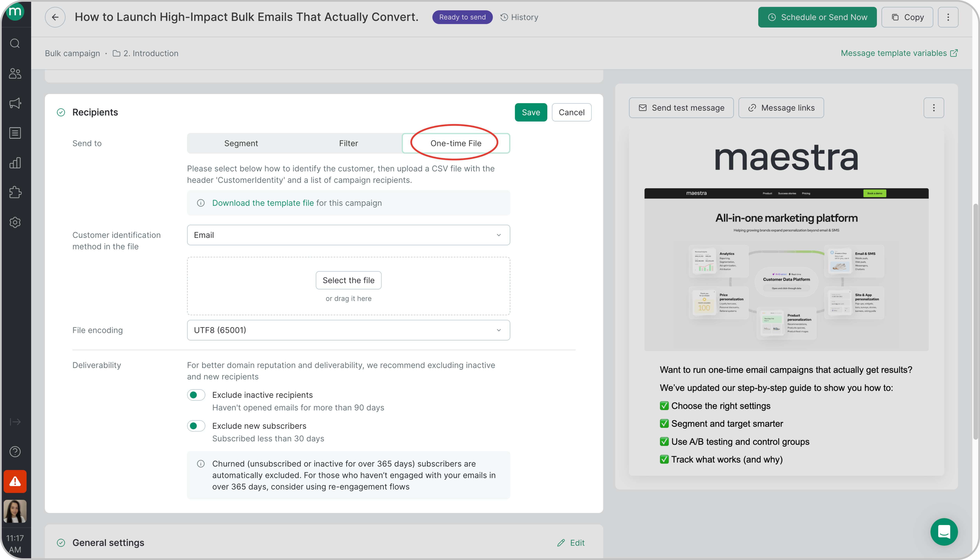Open the History view
Image resolution: width=980 pixels, height=560 pixels.
click(519, 17)
